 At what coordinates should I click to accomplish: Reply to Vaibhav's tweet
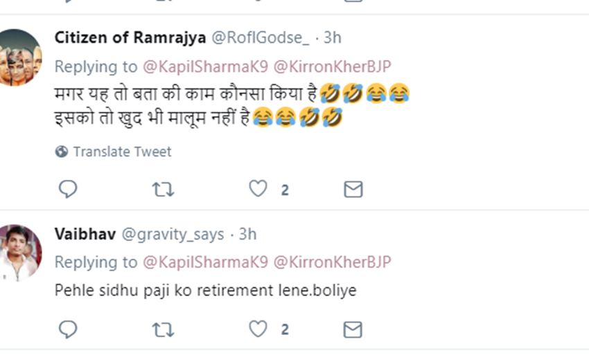(x=67, y=329)
